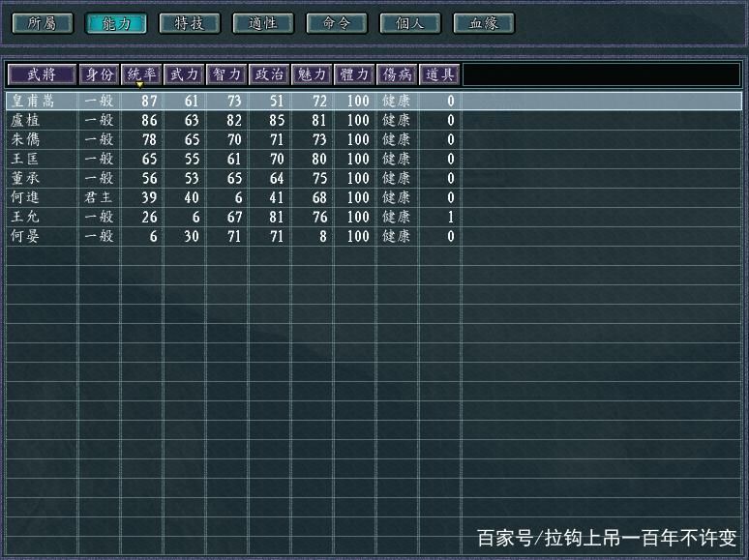Click 君主 status in 何進 row

pyautogui.click(x=99, y=197)
